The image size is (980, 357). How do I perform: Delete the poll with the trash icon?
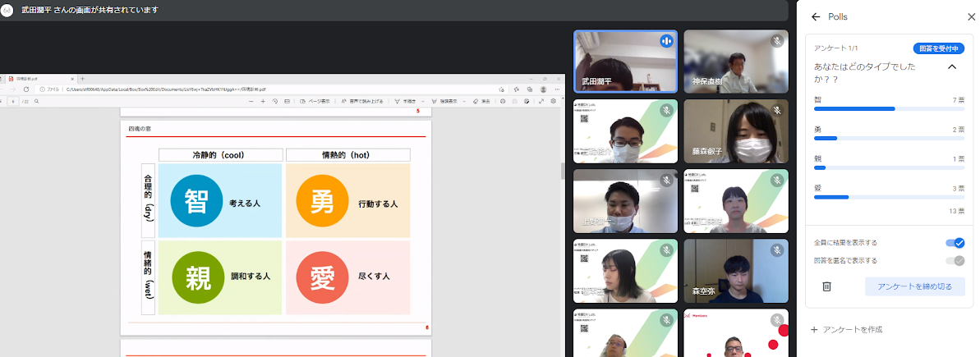826,286
